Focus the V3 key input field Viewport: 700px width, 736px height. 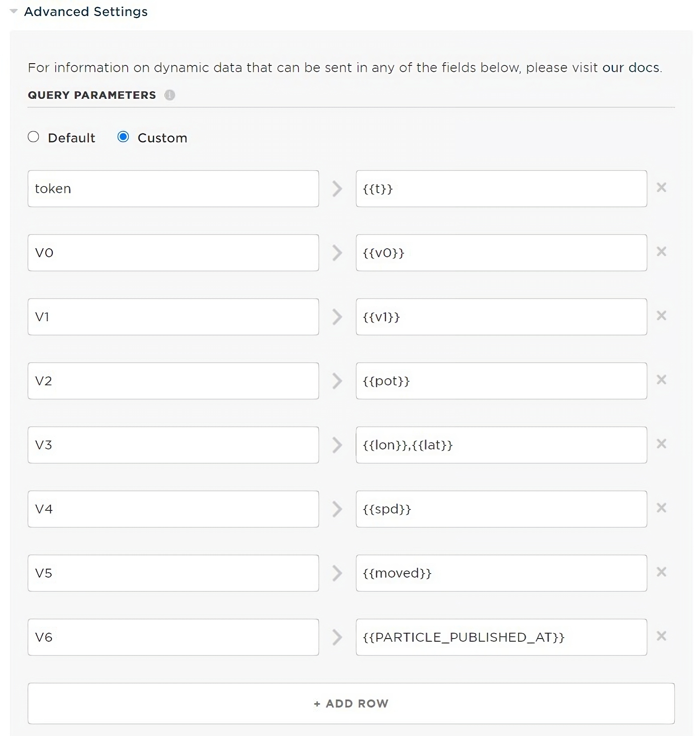click(x=173, y=445)
